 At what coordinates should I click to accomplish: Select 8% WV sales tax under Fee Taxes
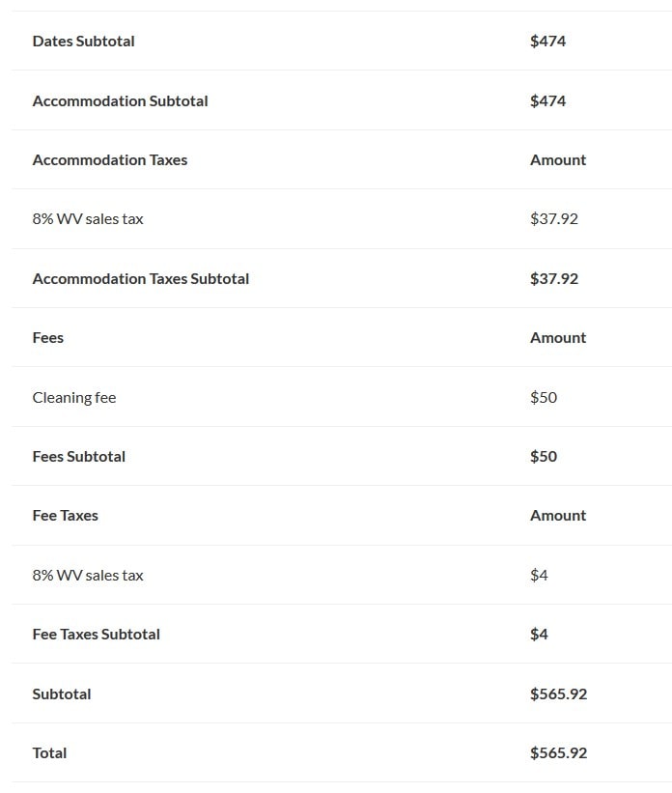(x=88, y=575)
